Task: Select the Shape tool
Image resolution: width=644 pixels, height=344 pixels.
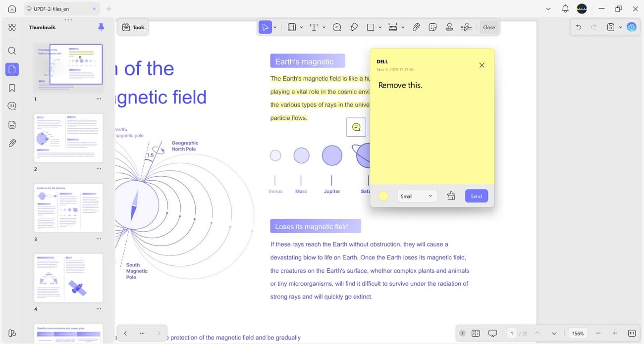Action: (x=372, y=27)
